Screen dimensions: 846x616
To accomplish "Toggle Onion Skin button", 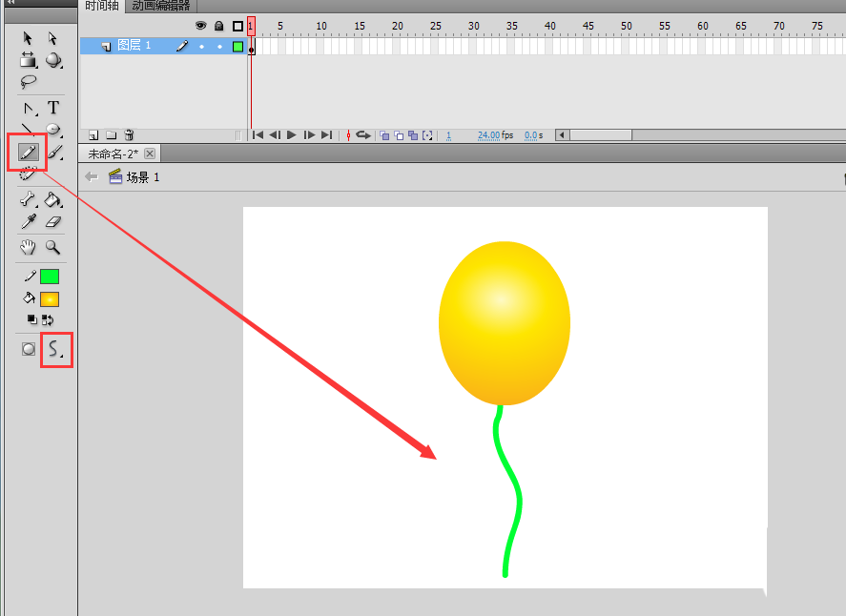I will click(384, 135).
